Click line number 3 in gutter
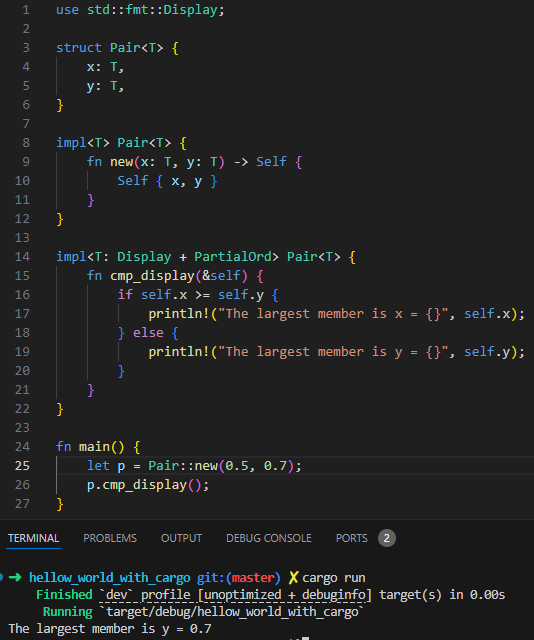 coord(26,48)
